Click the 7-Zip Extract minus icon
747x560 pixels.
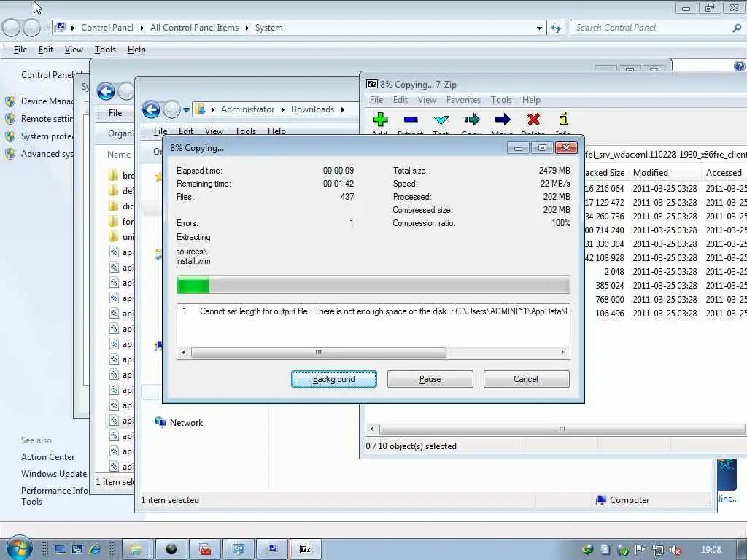[x=411, y=119]
